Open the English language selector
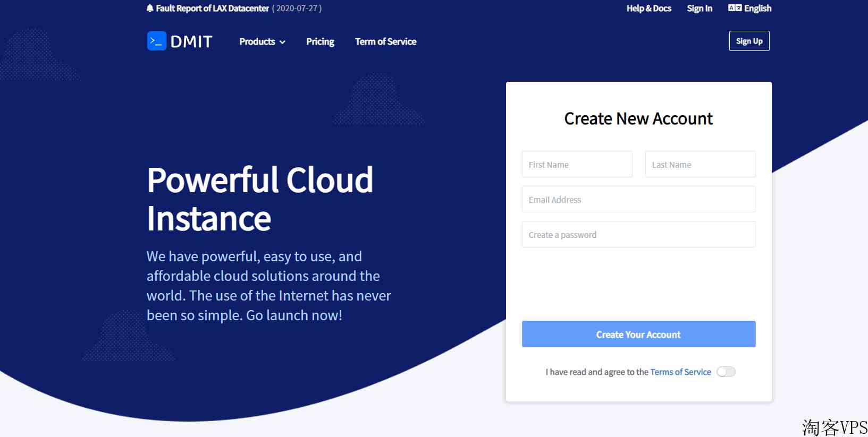Screen dimensions: 868x437 point(757,8)
